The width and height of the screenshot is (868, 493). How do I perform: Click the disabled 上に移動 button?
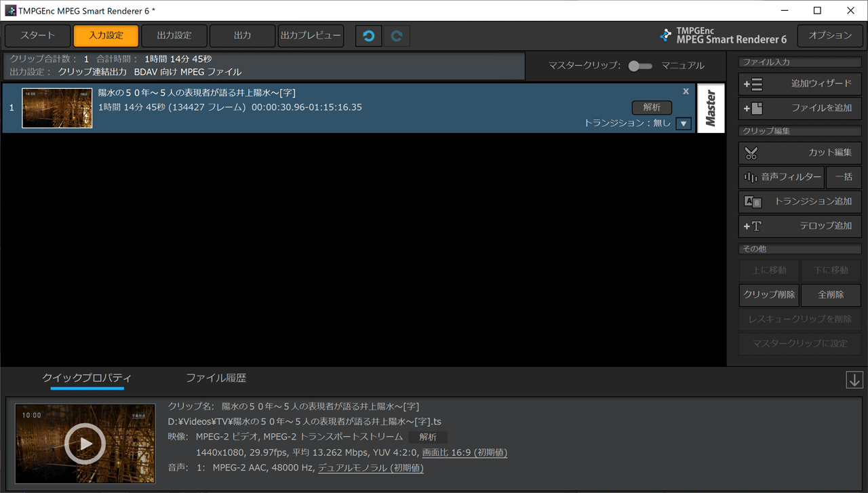(x=769, y=271)
